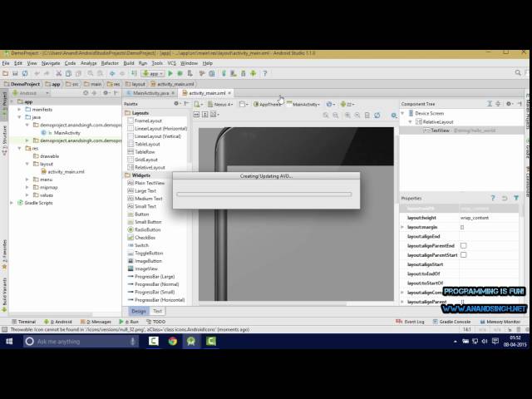
Task: Expand the layout:margin property
Action: (402, 227)
